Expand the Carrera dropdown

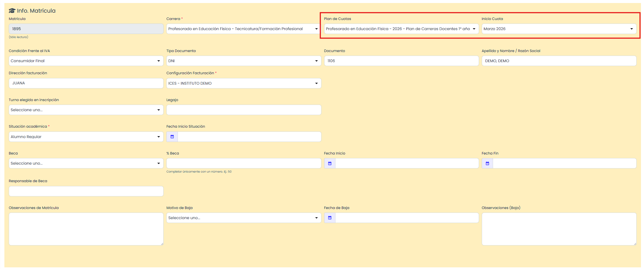pos(244,29)
